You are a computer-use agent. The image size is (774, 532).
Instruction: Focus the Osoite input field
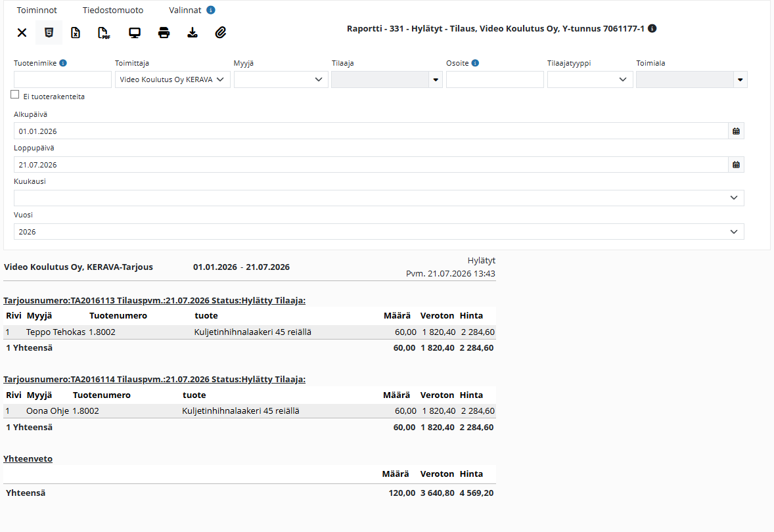click(x=495, y=79)
